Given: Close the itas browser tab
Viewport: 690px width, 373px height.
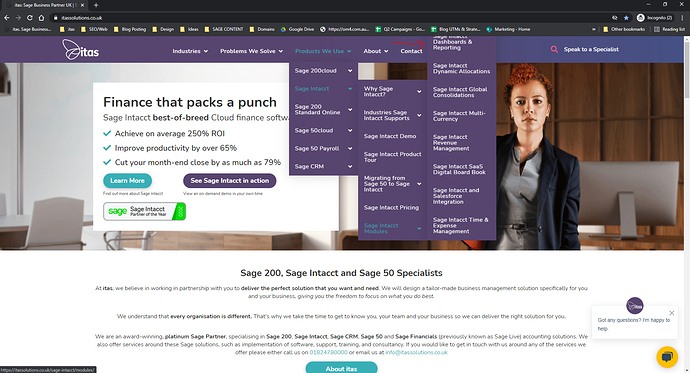Looking at the screenshot, I should coord(82,5).
